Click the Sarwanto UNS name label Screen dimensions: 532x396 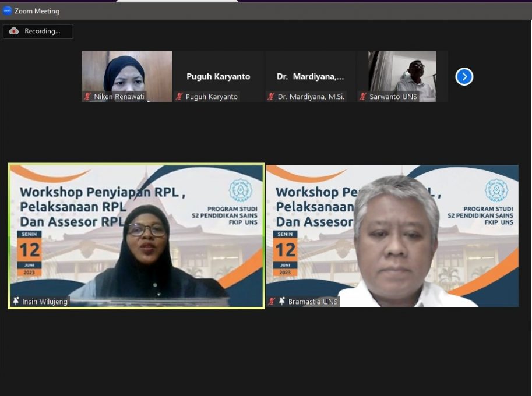click(x=393, y=97)
